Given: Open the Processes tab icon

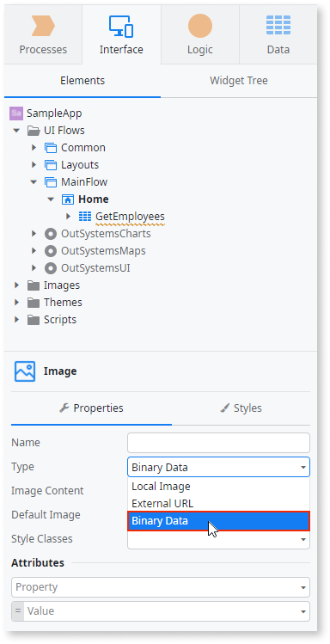Looking at the screenshot, I should point(43,26).
